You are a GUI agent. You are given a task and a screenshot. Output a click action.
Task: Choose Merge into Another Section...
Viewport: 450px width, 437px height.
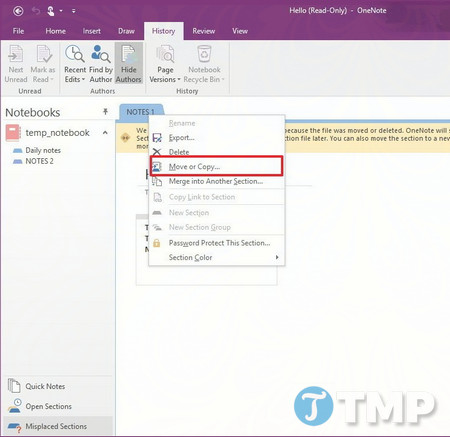pyautogui.click(x=216, y=181)
